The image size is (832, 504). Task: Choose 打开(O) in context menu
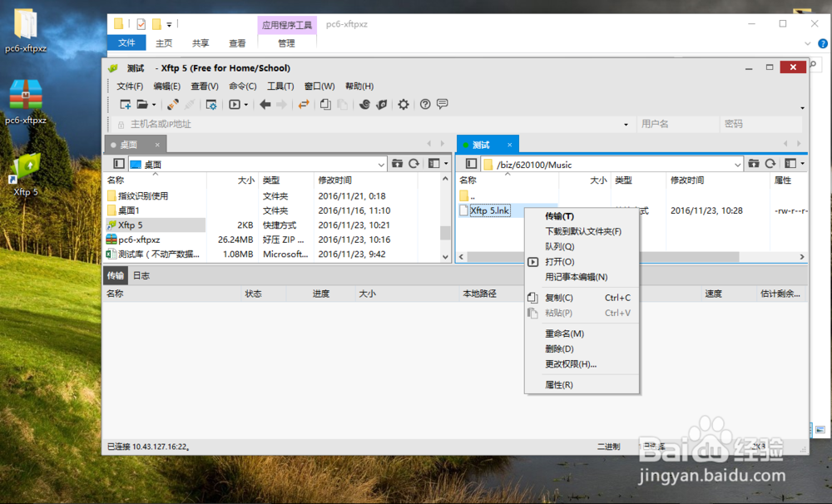(582, 261)
